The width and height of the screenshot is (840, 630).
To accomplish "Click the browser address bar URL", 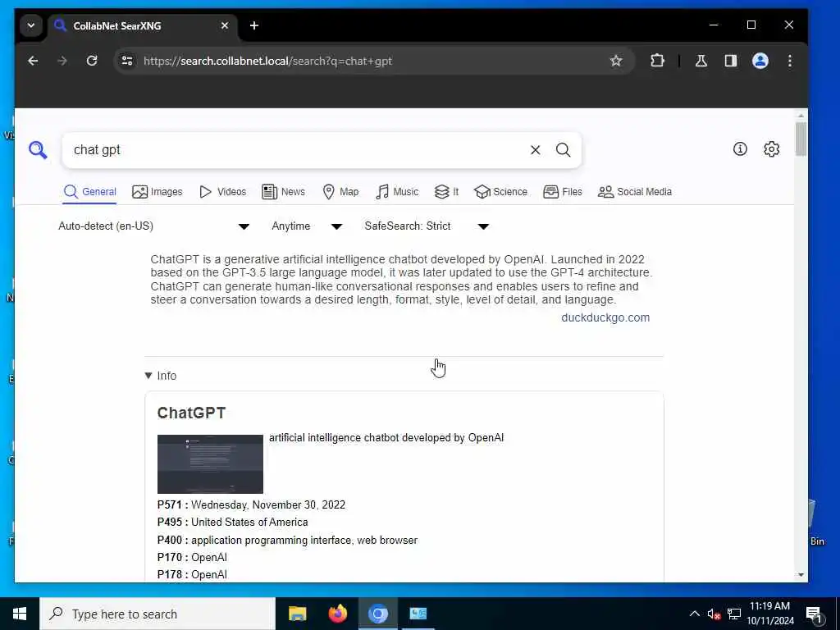I will [x=268, y=61].
